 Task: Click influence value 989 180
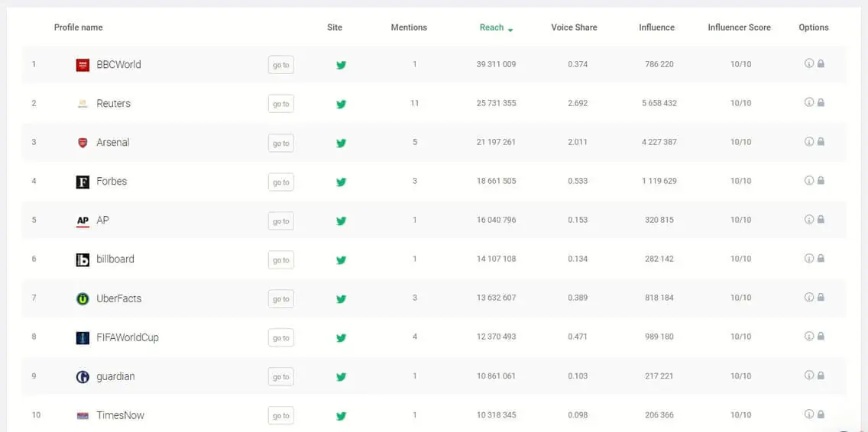(659, 337)
